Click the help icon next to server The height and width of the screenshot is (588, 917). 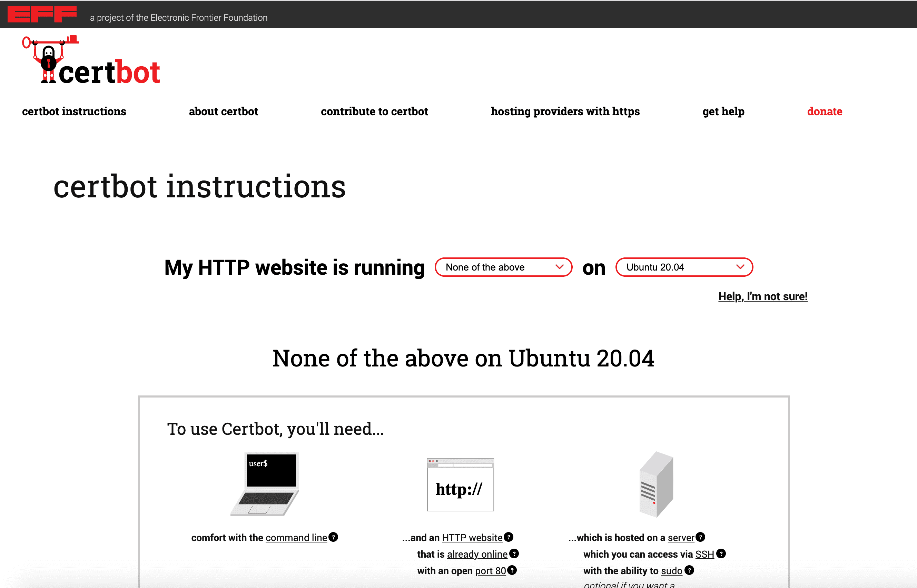[x=700, y=537]
